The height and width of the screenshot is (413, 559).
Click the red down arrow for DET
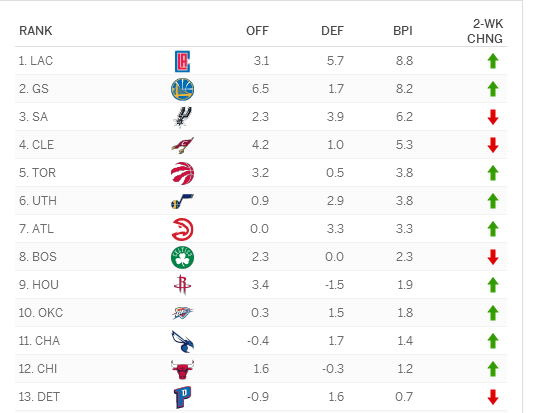[493, 397]
